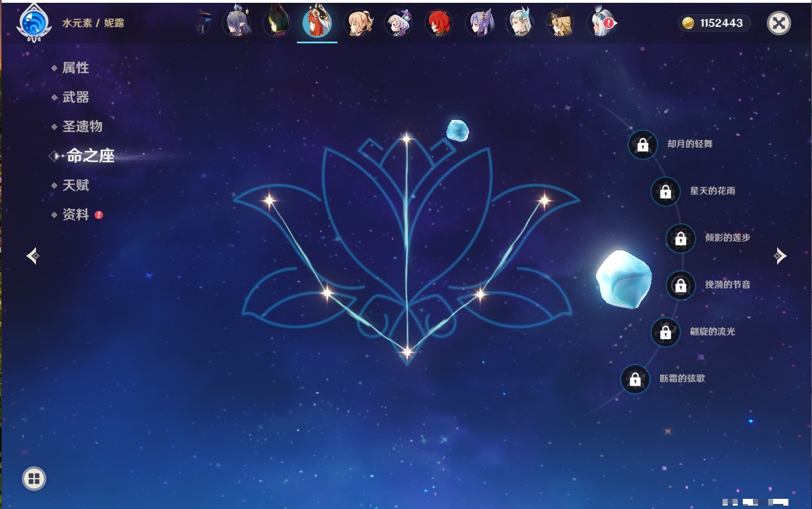Open the locked 却月的轻舞 constellation node

[x=642, y=145]
